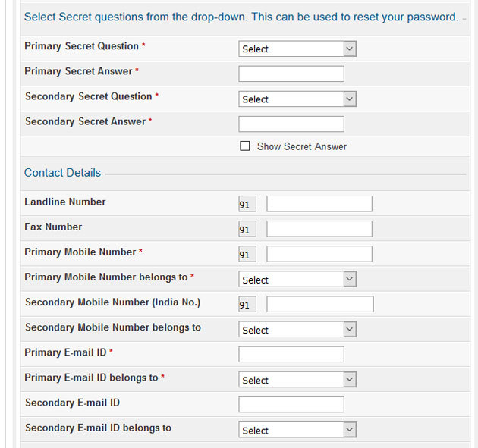Click the Primary E-mail ID field
The width and height of the screenshot is (478, 448).
click(x=291, y=354)
